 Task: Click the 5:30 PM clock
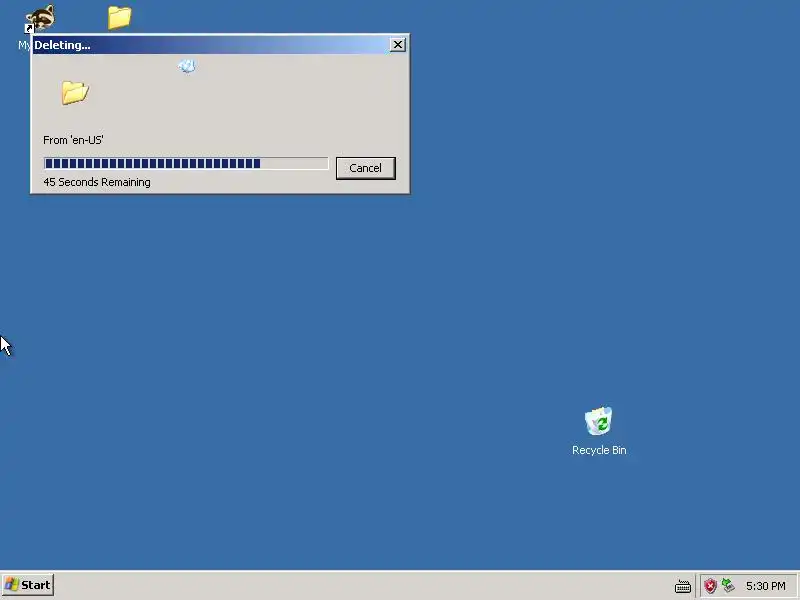tap(765, 586)
